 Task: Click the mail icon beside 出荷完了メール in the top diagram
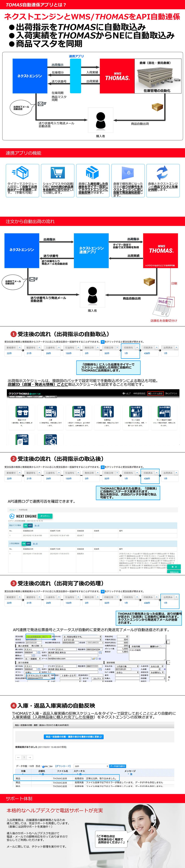point(42,104)
